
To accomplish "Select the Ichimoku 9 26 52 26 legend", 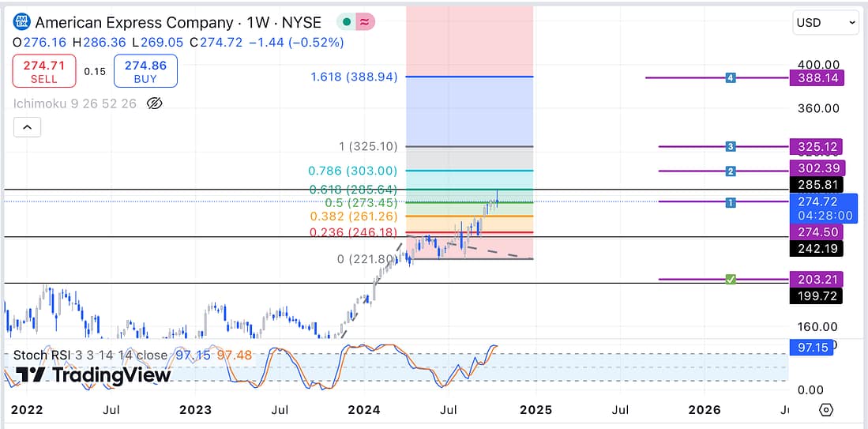I will tap(74, 103).
